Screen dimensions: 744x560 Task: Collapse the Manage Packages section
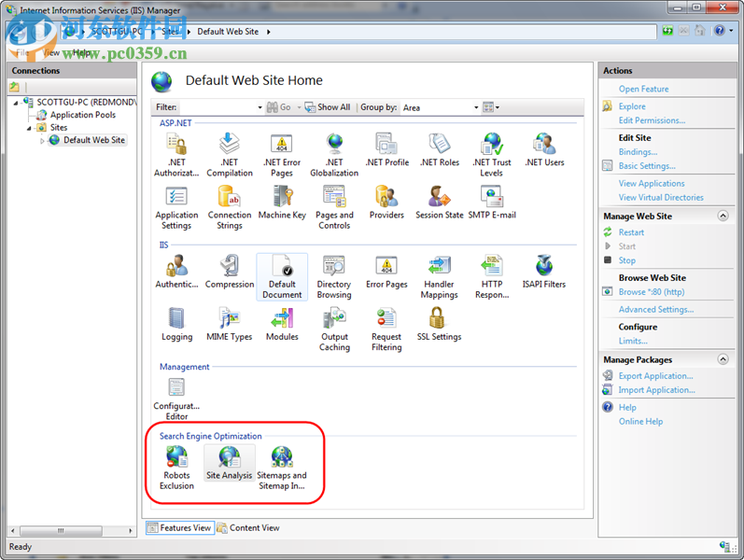[723, 359]
